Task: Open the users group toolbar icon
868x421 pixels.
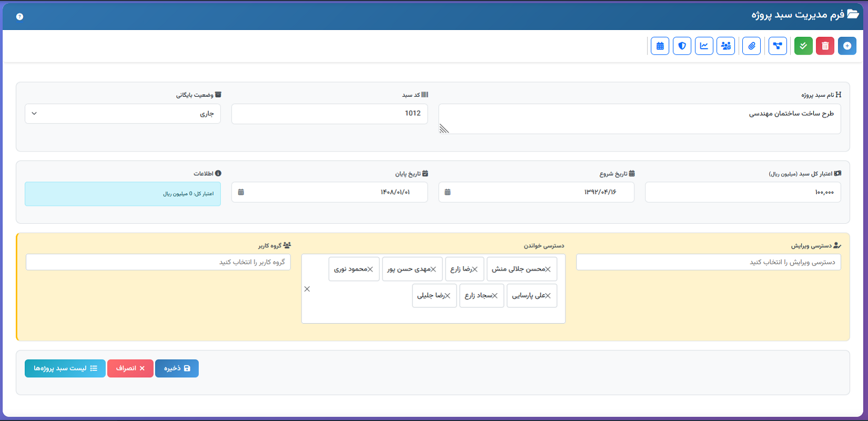Action: [726, 46]
